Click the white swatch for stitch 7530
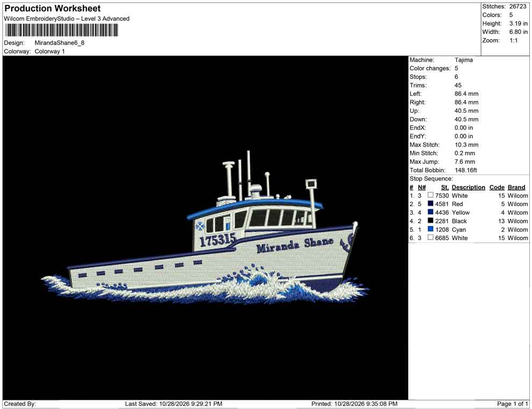 430,195
